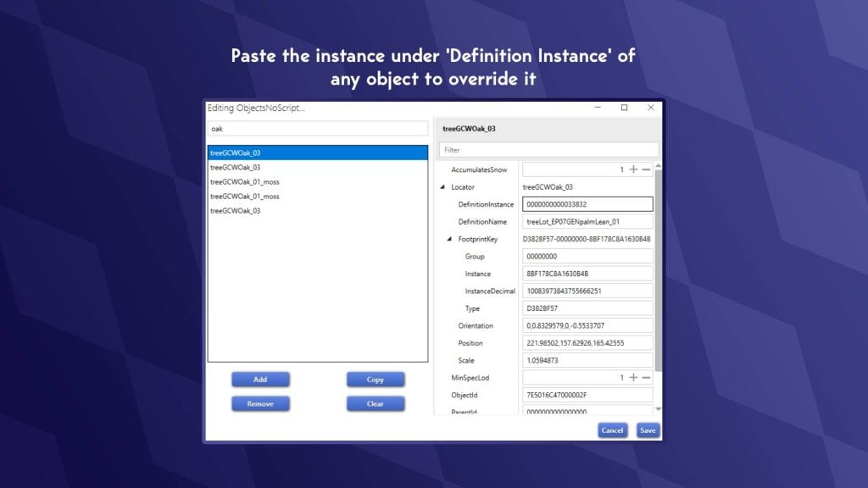Focus the DefinitionInstance input field
This screenshot has width=868, height=488.
[587, 204]
